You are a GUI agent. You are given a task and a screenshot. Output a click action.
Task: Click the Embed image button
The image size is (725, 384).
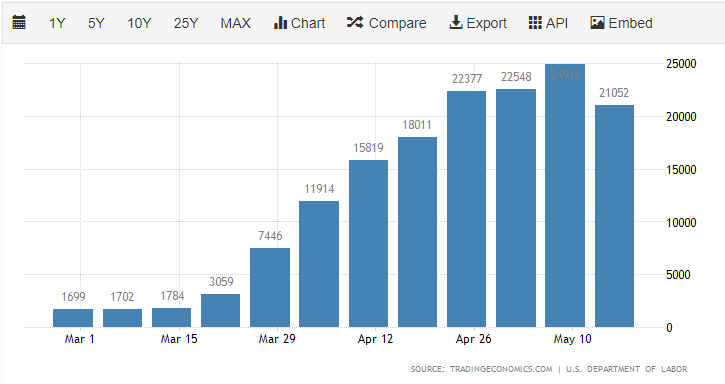[621, 23]
